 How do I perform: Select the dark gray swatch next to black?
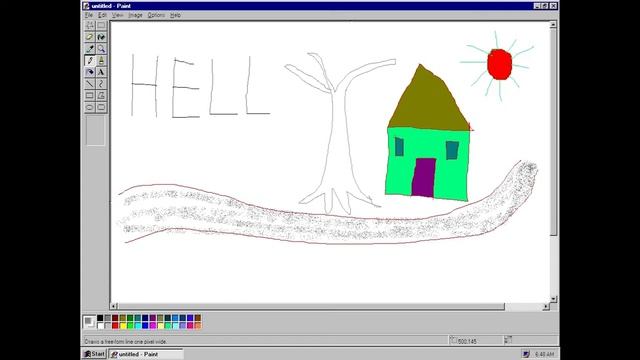coord(108,318)
